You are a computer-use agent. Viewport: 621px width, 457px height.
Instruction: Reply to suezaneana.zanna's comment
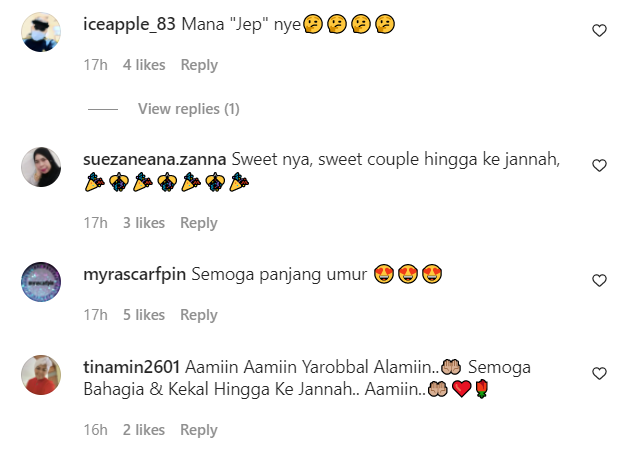[199, 223]
